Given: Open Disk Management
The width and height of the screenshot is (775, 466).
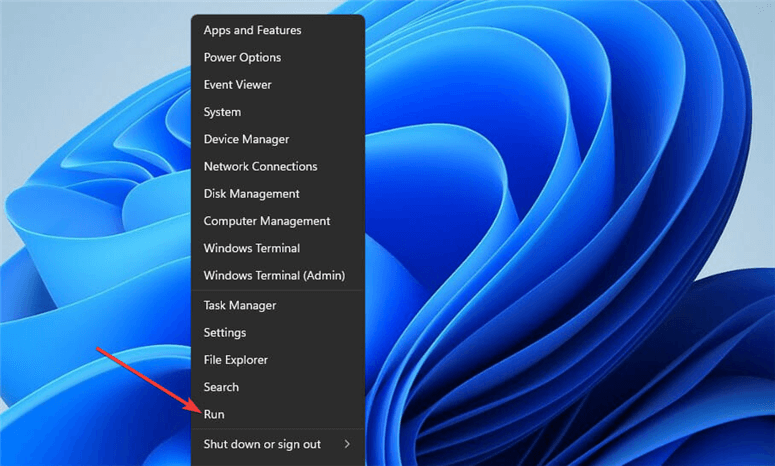Looking at the screenshot, I should [278, 193].
